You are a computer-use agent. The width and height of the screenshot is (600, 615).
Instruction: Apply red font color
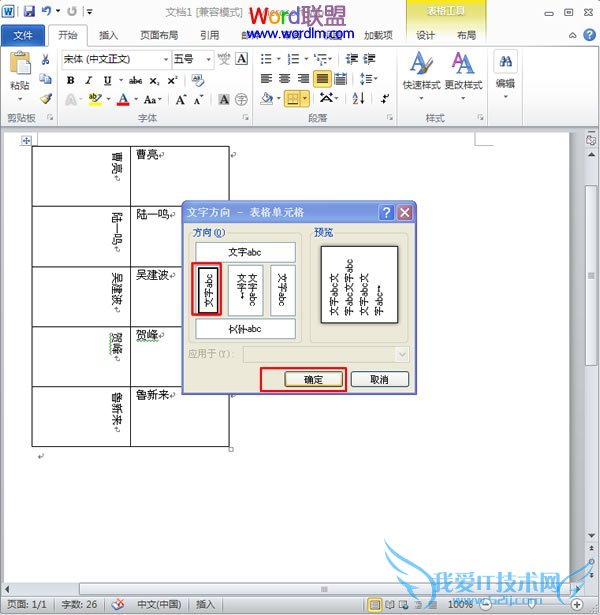pyautogui.click(x=123, y=99)
